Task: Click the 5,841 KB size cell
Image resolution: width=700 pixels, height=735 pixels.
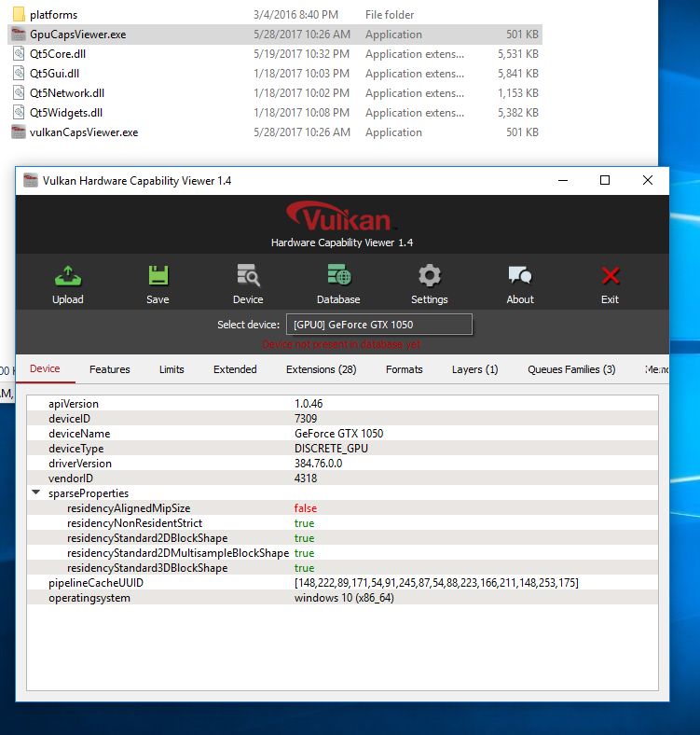Action: [517, 74]
